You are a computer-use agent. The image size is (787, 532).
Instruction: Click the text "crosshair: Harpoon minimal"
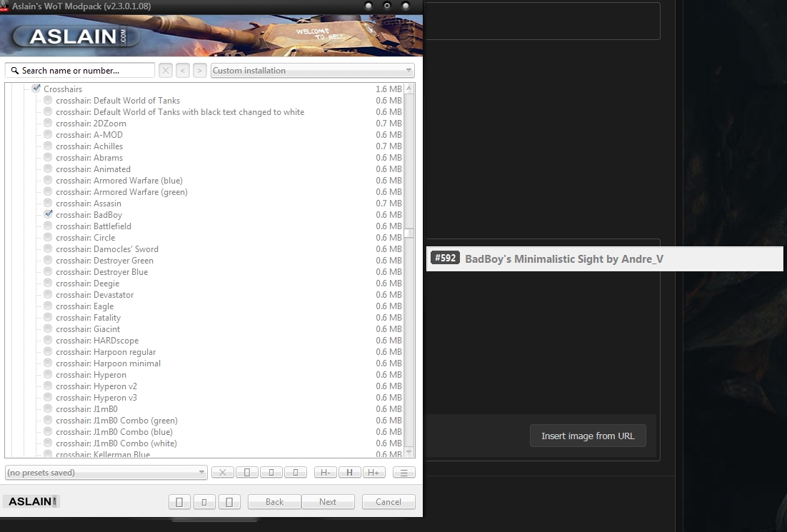[x=109, y=363]
